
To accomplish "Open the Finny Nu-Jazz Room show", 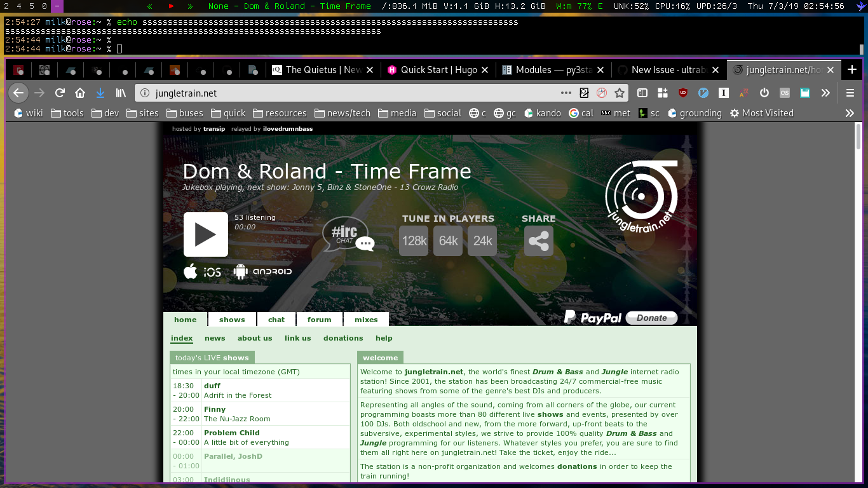I will pyautogui.click(x=260, y=414).
